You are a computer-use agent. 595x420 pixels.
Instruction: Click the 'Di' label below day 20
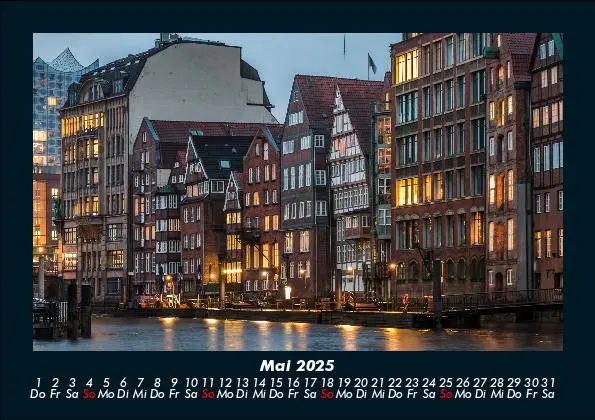[361, 394]
